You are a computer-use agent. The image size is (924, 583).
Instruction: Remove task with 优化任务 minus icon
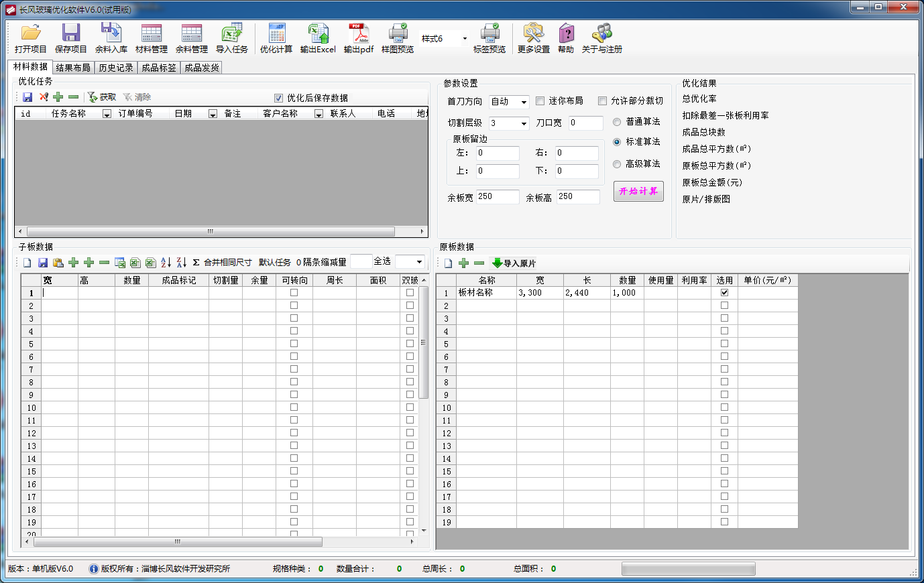click(74, 97)
